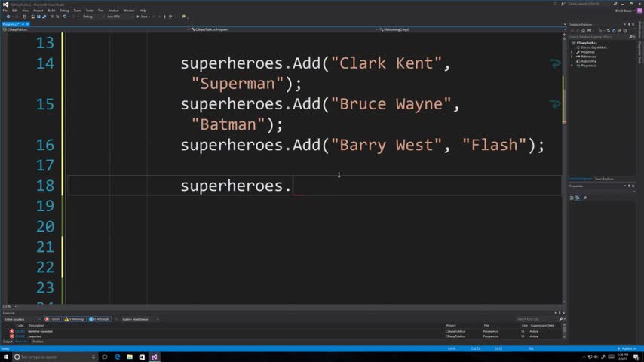
Task: Open the Build + IntelliSense dropdown
Action: [140, 319]
